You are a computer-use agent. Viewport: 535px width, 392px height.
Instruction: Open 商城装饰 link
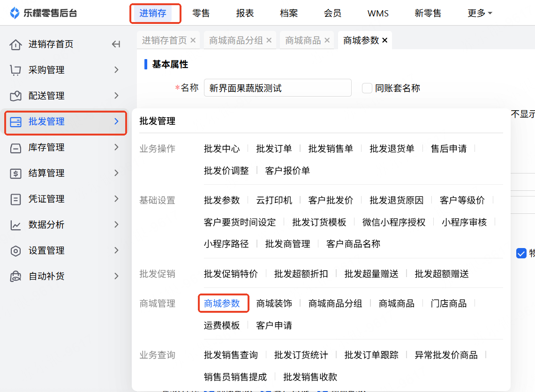point(274,303)
